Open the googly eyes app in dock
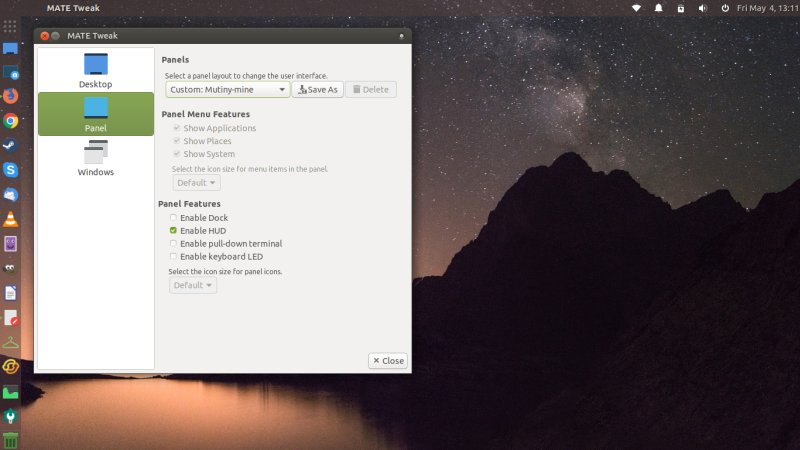The height and width of the screenshot is (450, 800). (x=10, y=268)
